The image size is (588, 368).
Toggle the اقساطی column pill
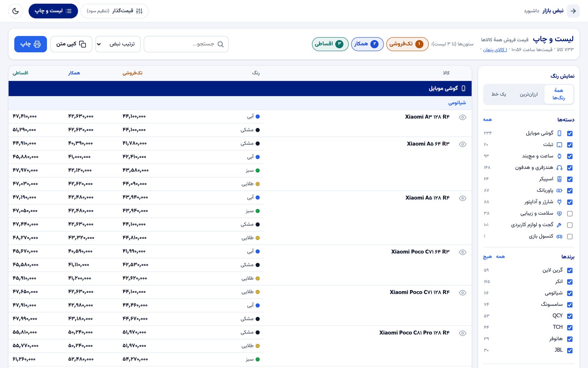(x=330, y=44)
